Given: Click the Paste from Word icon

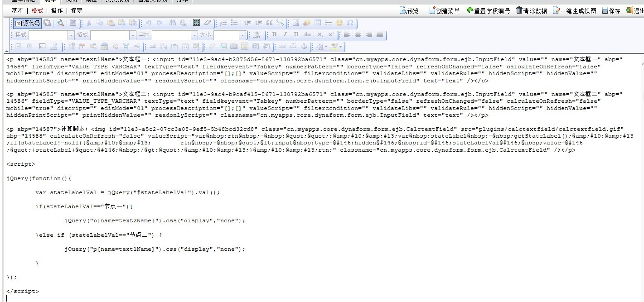Looking at the screenshot, I should pyautogui.click(x=133, y=23).
